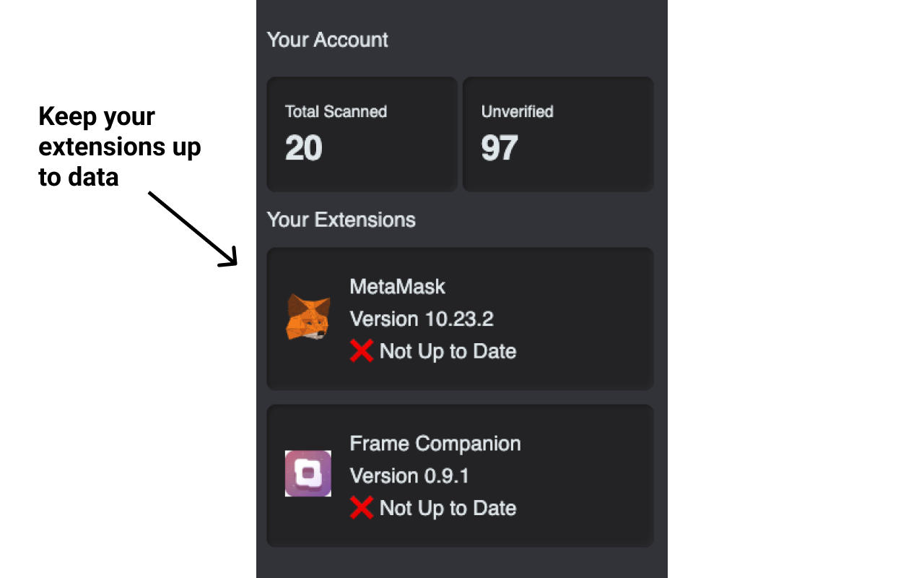
Task: Click the MetaMask extension name
Action: click(x=398, y=287)
